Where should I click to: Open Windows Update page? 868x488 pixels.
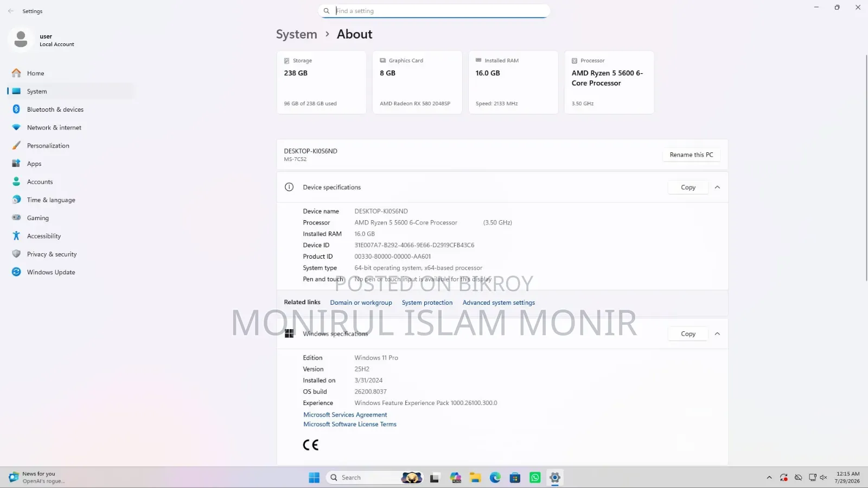(x=71, y=272)
